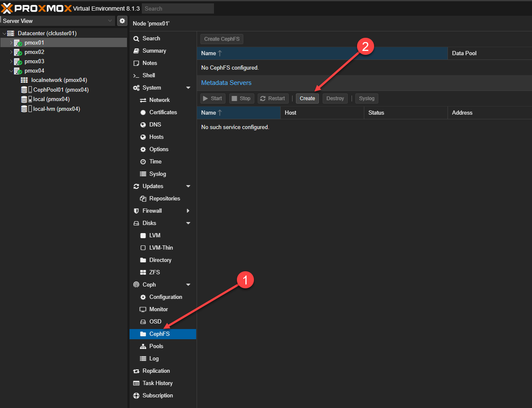
Task: Click the gear icon beside Server View
Action: tap(122, 21)
